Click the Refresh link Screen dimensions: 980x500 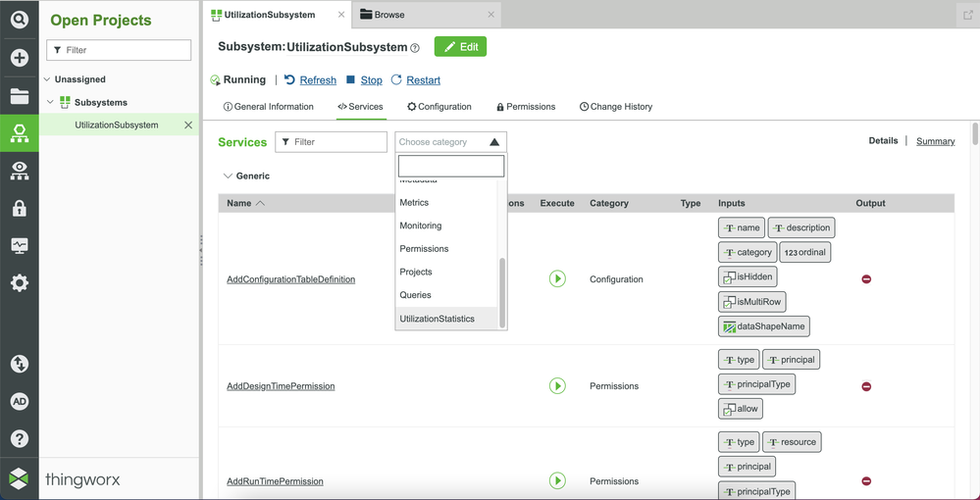click(x=318, y=80)
